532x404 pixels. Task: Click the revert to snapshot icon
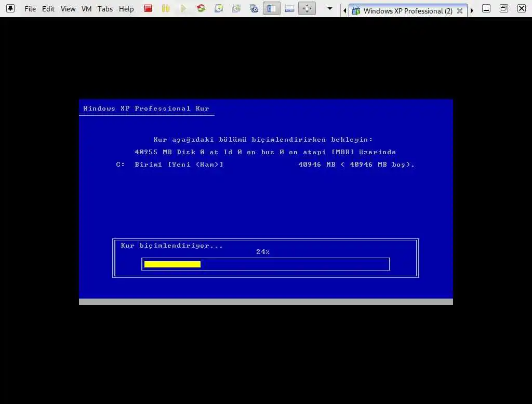point(236,8)
